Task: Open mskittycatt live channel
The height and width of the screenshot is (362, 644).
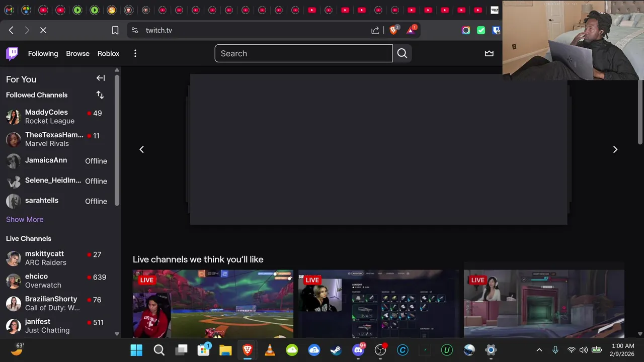Action: (x=57, y=258)
